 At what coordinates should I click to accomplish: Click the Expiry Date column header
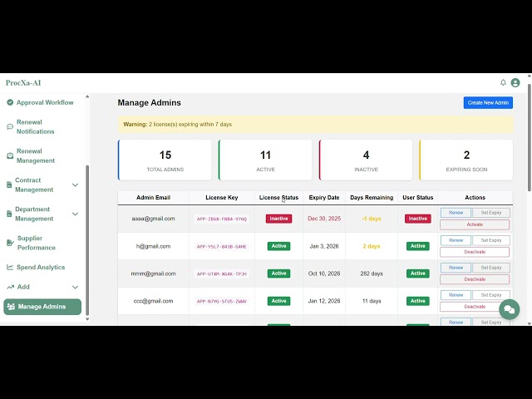pyautogui.click(x=324, y=198)
